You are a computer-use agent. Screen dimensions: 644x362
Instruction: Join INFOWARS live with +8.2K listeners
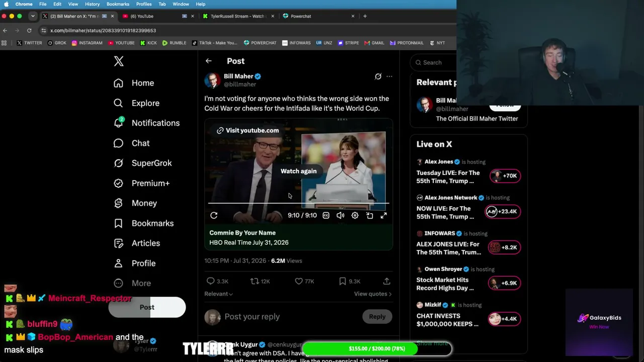tap(505, 247)
